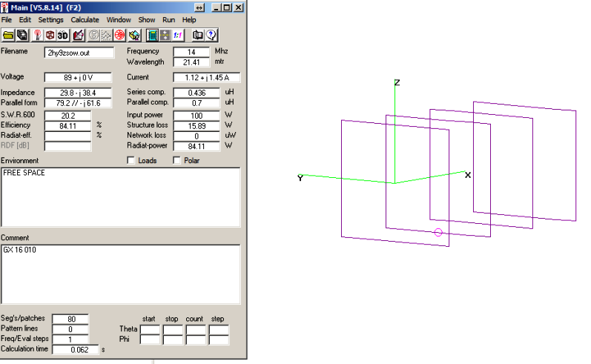Click the Theta stop field
591x364 pixels.
(173, 329)
